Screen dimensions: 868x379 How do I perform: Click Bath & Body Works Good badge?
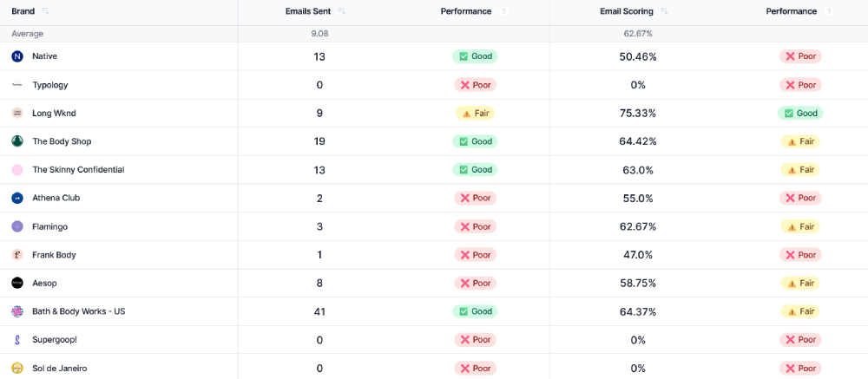475,311
